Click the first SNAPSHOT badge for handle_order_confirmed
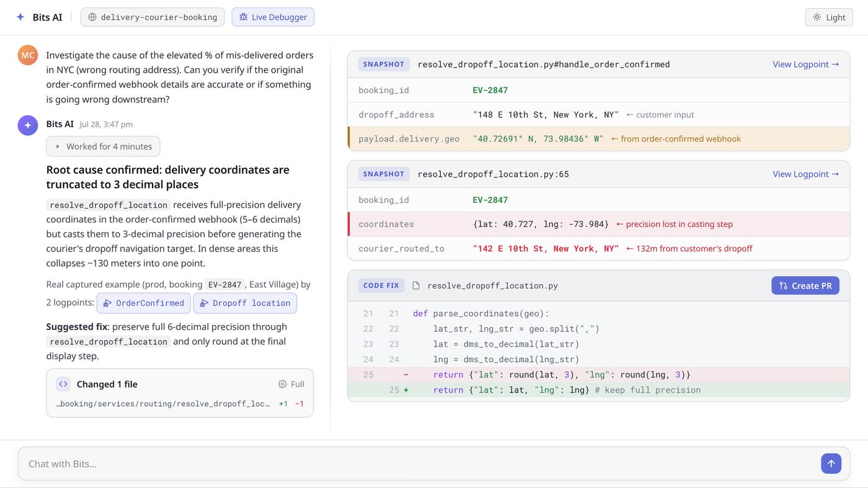868x488 pixels. pyautogui.click(x=384, y=64)
